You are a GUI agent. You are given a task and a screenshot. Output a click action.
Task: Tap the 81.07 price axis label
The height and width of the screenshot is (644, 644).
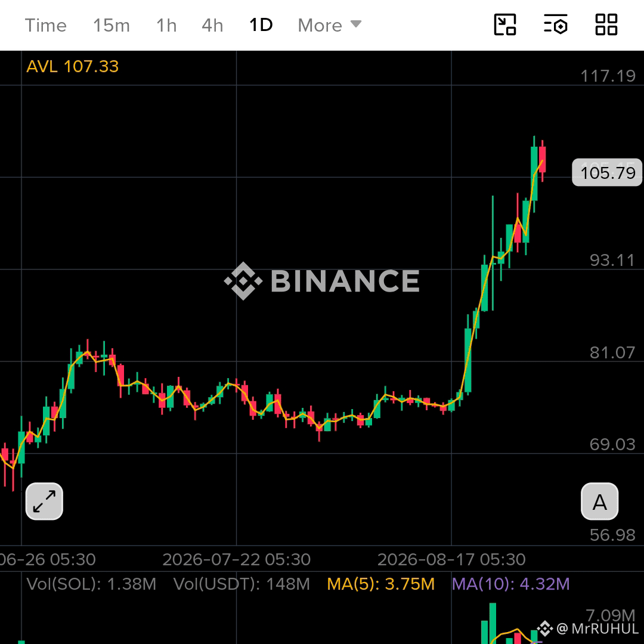(612, 353)
